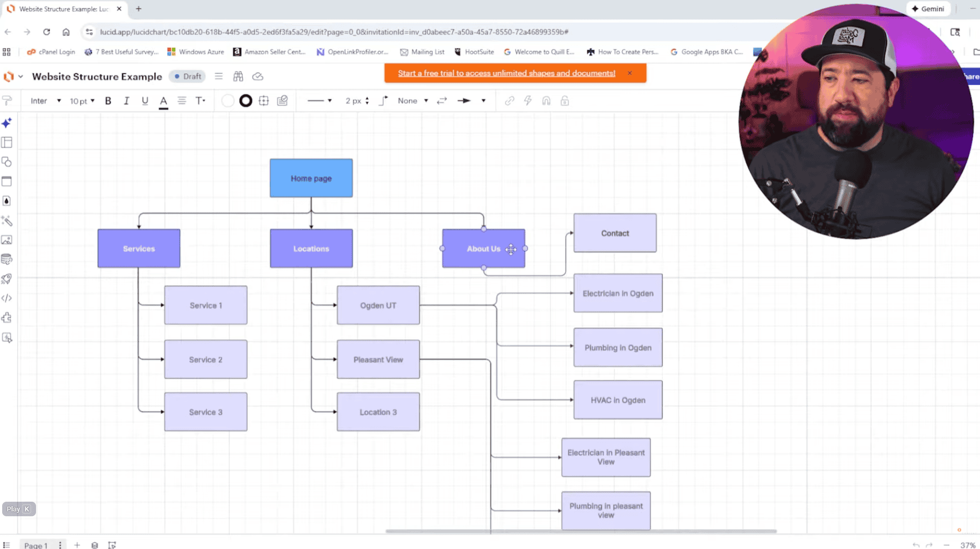Open the Inter font family dropdown
This screenshot has width=980, height=549.
[45, 101]
